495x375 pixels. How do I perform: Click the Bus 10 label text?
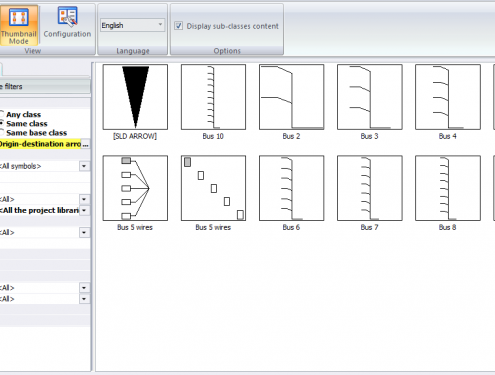(213, 136)
